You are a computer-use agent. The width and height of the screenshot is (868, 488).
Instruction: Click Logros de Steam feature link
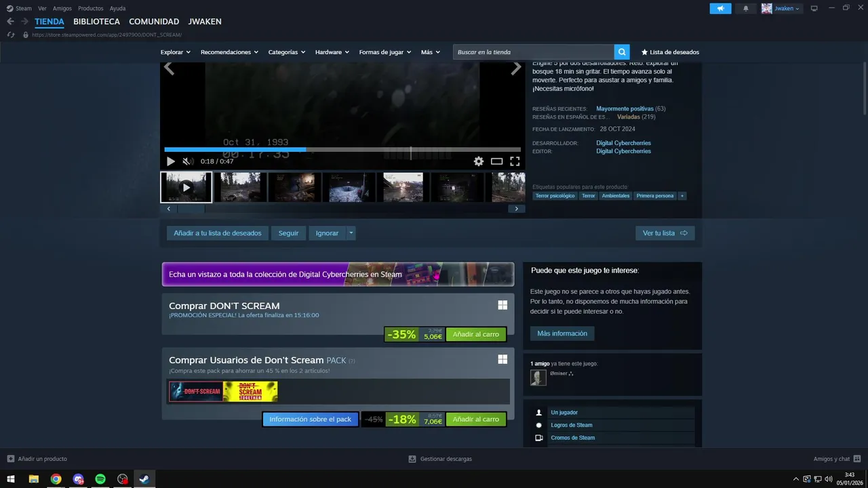click(x=572, y=425)
